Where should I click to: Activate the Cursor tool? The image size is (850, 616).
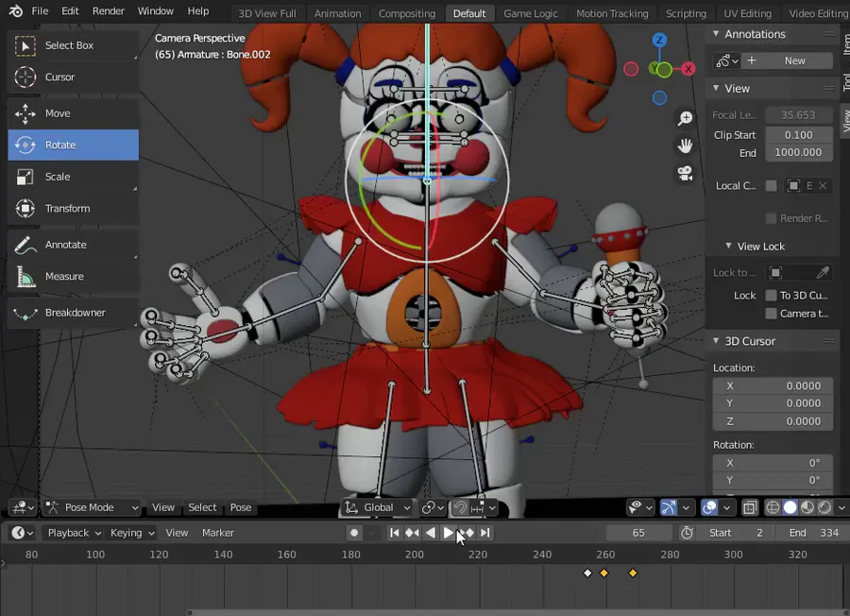pos(73,77)
